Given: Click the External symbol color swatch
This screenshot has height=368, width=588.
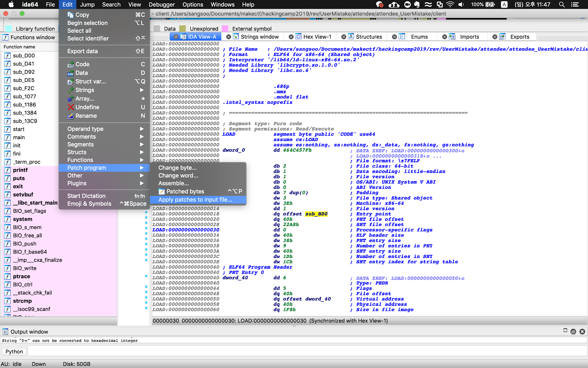Looking at the screenshot, I should pyautogui.click(x=225, y=29).
